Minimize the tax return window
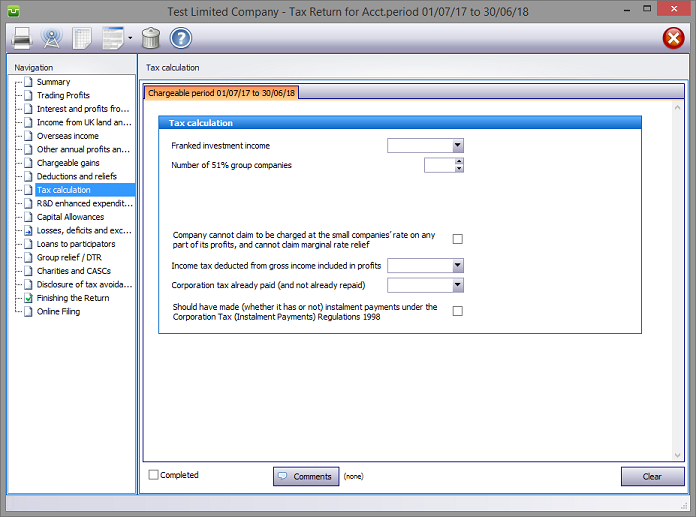 627,10
